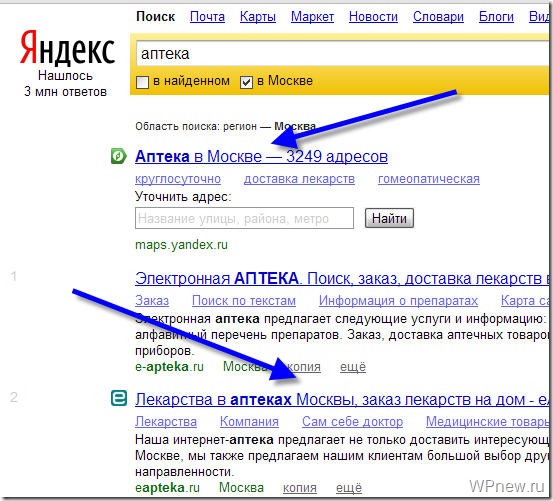Open 'Аптека в Москве — 3249 адресов' link

(261, 157)
